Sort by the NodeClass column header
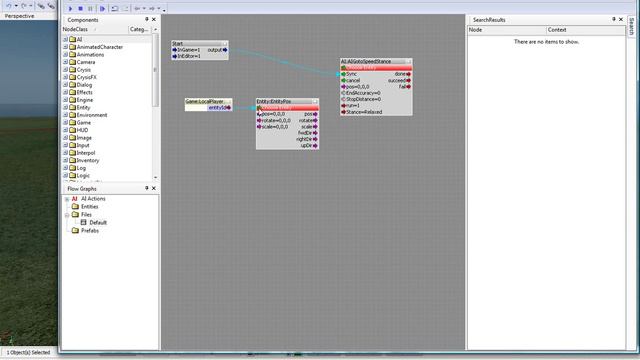Image resolution: width=640 pixels, height=360 pixels. (95, 29)
